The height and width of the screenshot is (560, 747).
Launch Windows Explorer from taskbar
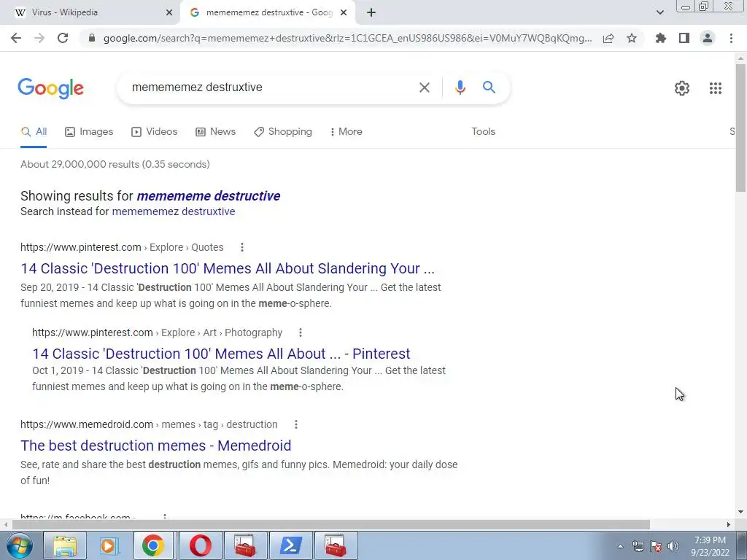65,545
